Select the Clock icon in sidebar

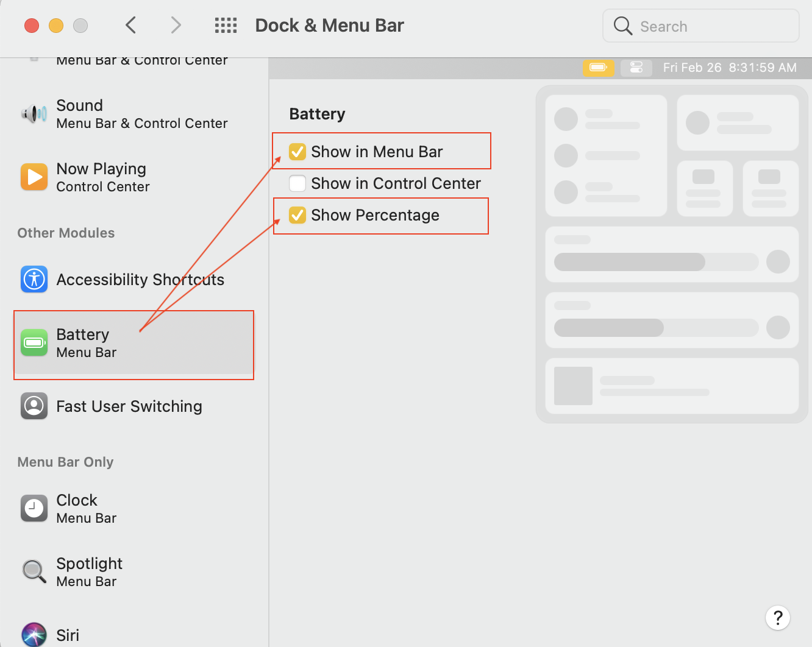coord(34,509)
